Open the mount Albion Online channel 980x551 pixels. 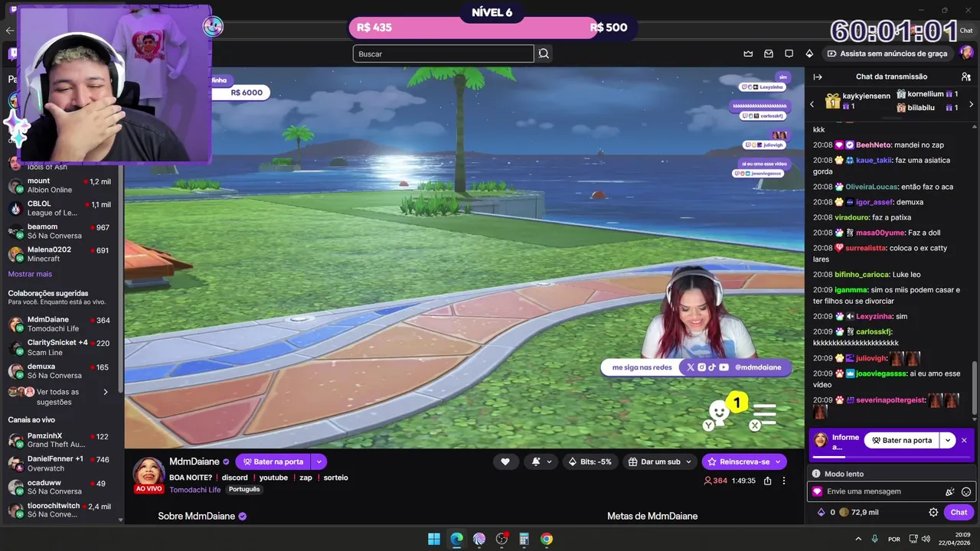(x=60, y=185)
